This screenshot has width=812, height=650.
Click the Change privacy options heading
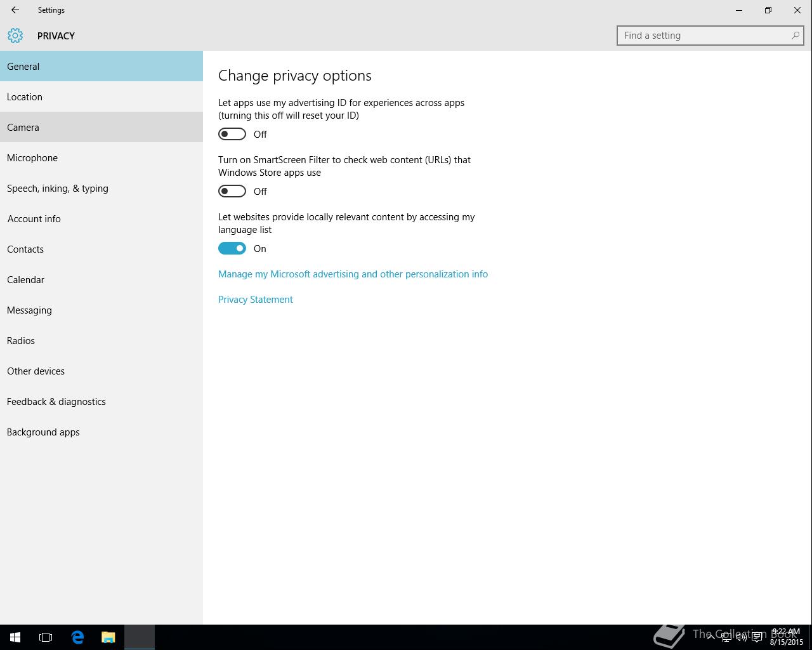click(x=295, y=76)
